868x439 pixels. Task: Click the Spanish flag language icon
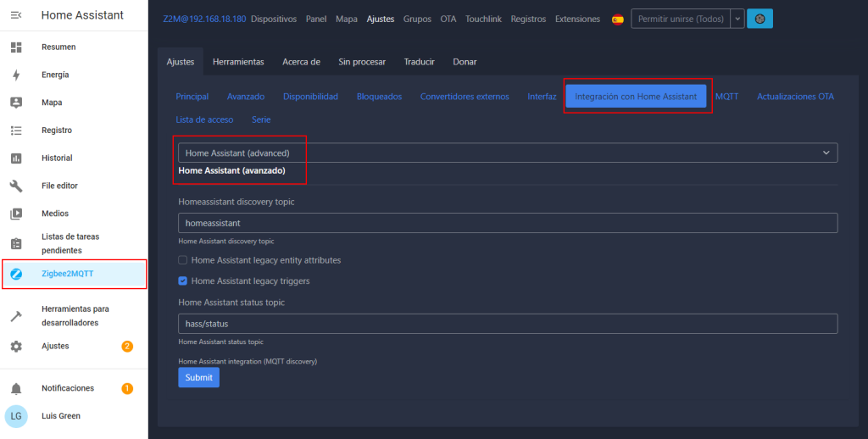click(x=617, y=19)
